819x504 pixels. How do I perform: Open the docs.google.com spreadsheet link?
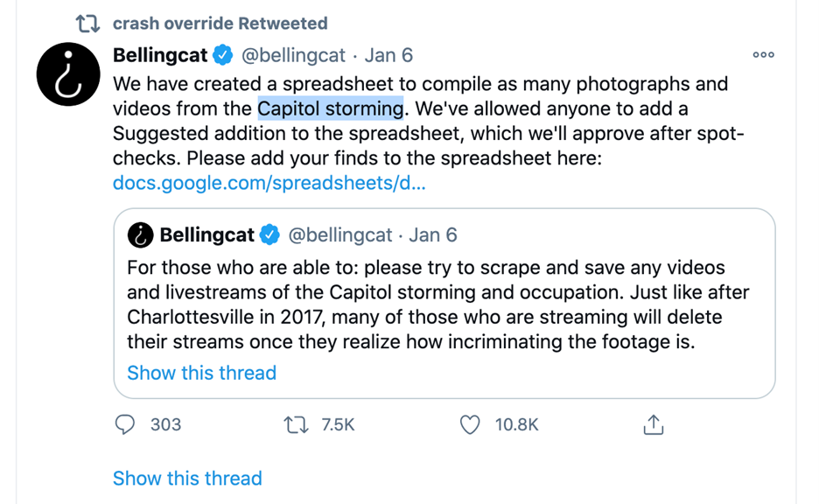269,184
